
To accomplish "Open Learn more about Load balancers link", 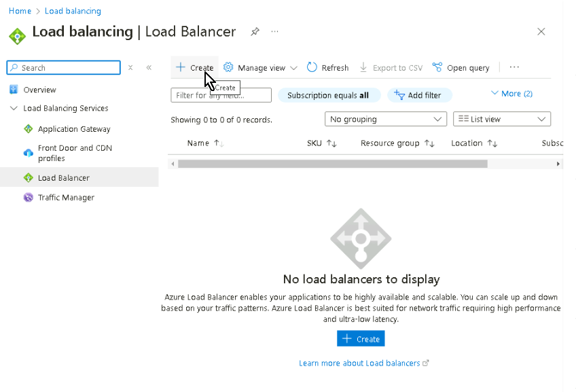I will [363, 363].
